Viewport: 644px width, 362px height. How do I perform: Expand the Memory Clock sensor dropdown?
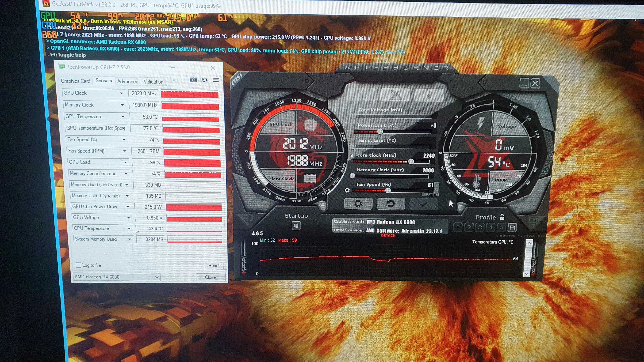(x=122, y=105)
